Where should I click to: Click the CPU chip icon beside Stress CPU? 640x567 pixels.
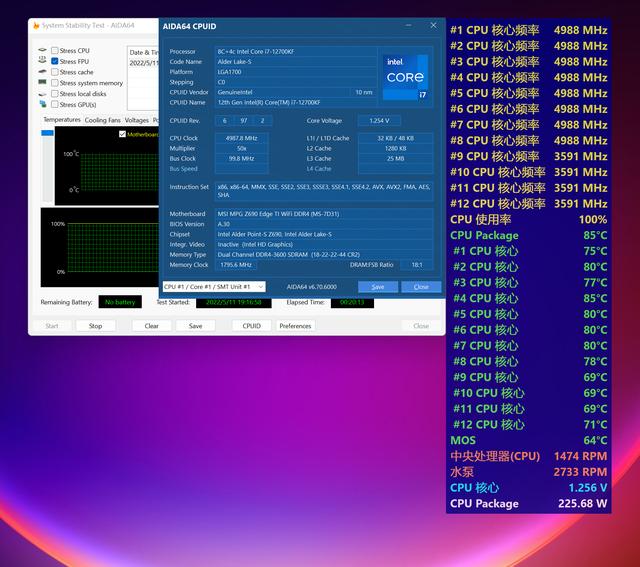tap(42, 50)
